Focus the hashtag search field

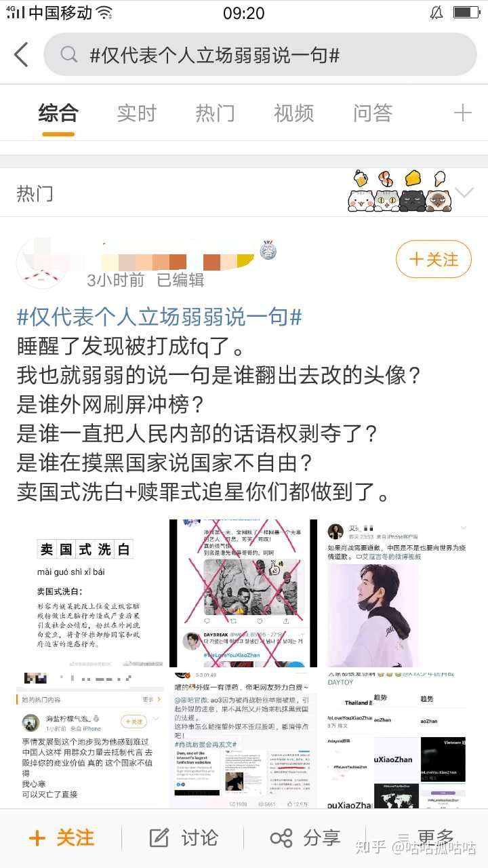[x=260, y=55]
